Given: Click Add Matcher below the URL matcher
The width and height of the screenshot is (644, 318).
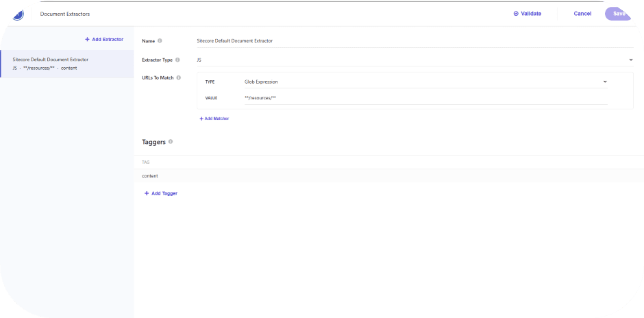Looking at the screenshot, I should click(x=214, y=119).
